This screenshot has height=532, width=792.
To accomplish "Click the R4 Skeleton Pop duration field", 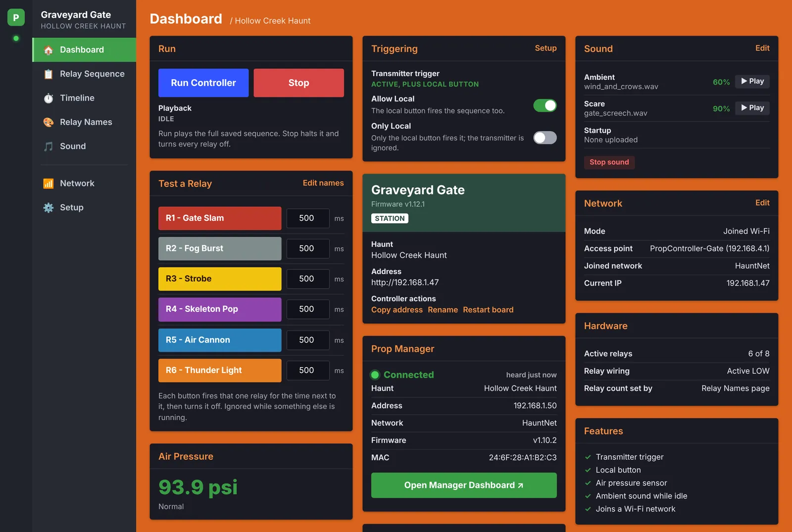I will tap(308, 309).
